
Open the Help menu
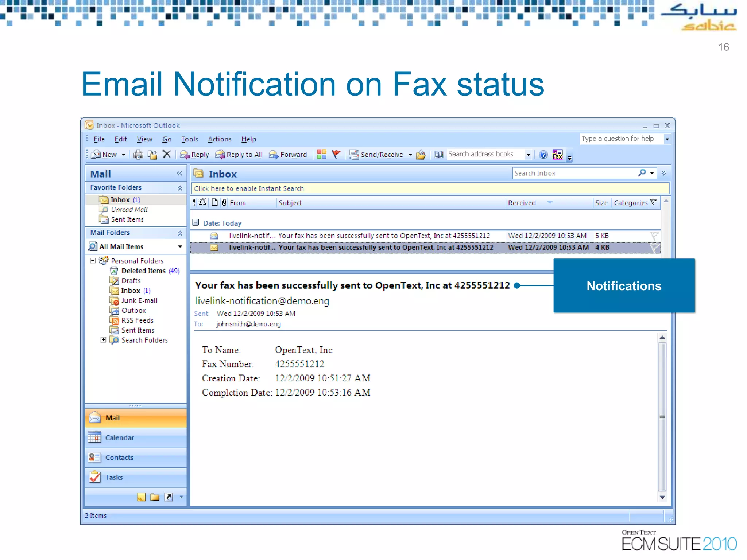click(249, 139)
